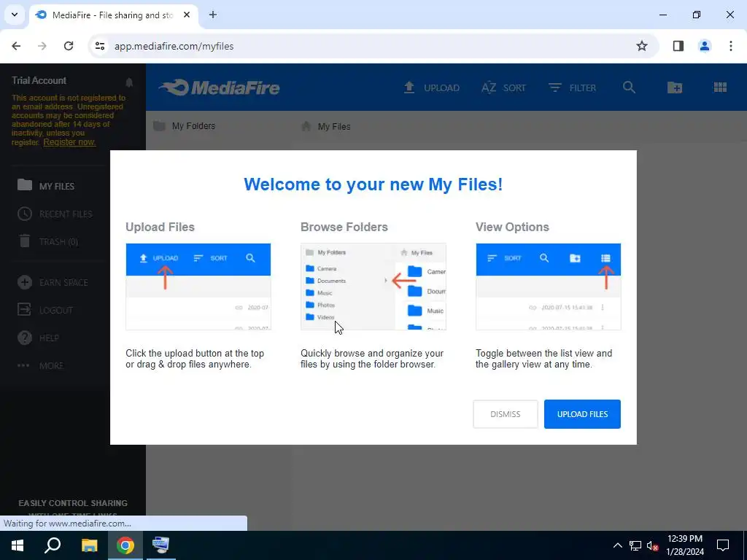This screenshot has width=747, height=560.
Task: Open the Upload Files preview thumbnail
Action: coord(198,287)
